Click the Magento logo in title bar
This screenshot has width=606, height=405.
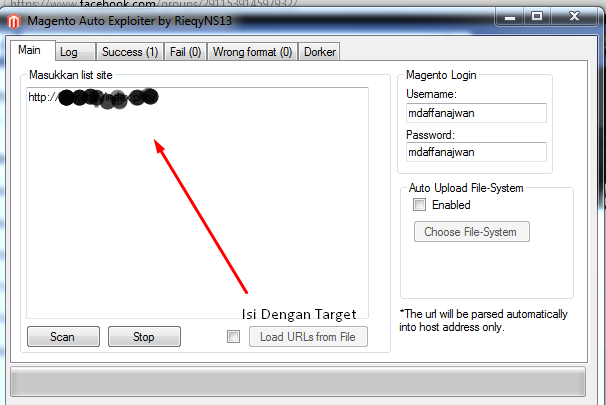coord(14,21)
